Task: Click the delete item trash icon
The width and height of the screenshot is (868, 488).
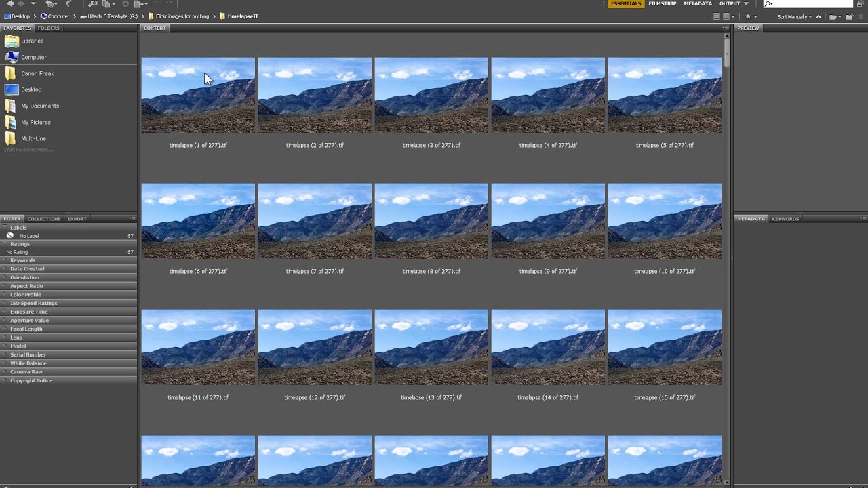Action: [x=860, y=16]
